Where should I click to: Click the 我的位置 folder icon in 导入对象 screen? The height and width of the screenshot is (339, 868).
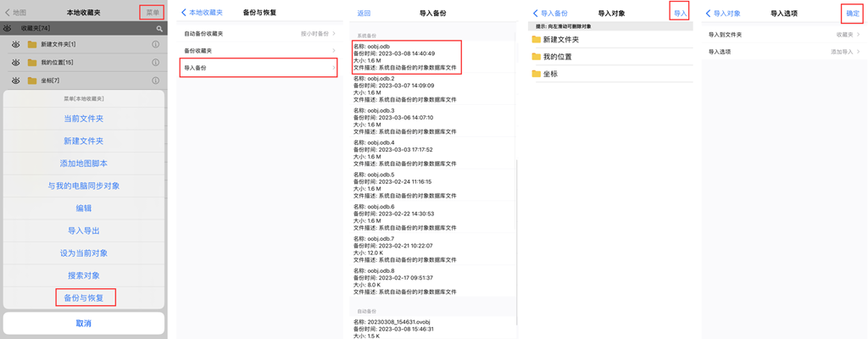click(536, 57)
